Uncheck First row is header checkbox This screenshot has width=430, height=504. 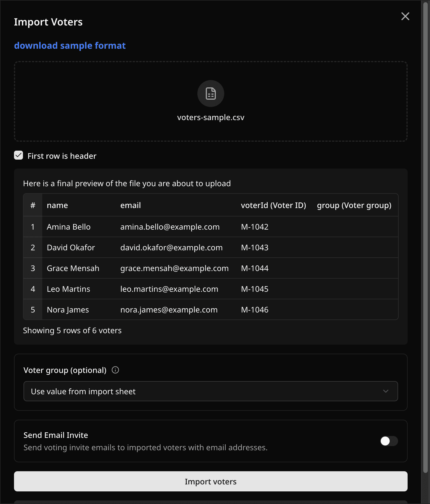point(18,155)
